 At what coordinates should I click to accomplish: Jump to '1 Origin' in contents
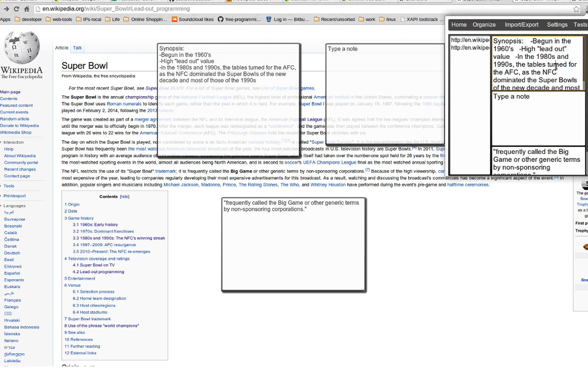[x=72, y=204]
